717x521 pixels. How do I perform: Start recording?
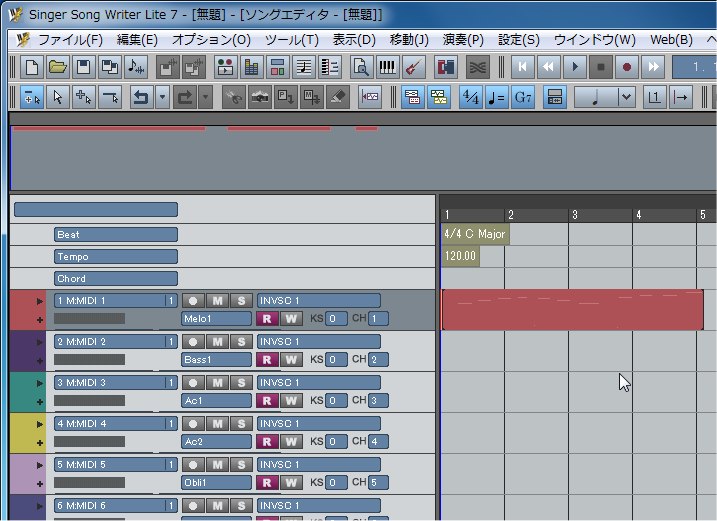click(x=626, y=67)
